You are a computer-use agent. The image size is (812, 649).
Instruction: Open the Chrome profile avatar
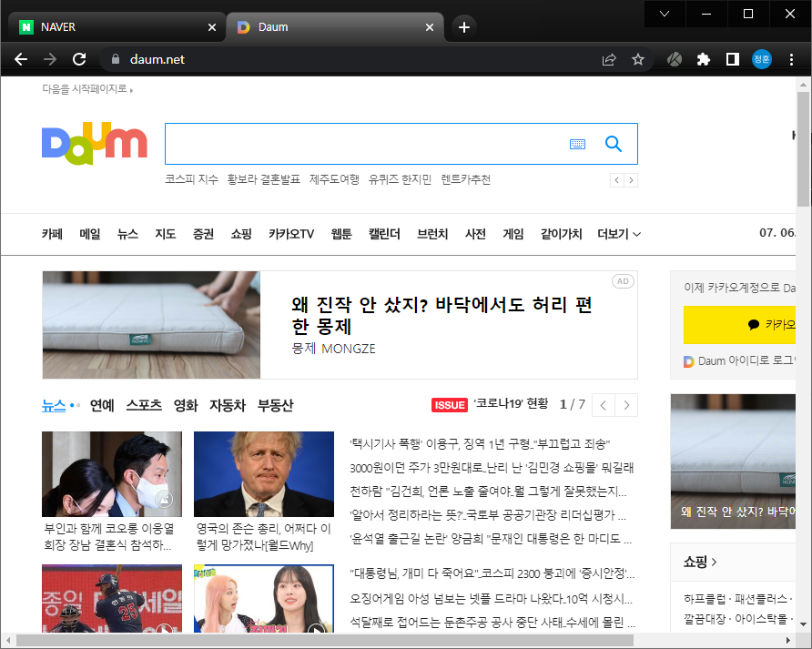coord(762,59)
